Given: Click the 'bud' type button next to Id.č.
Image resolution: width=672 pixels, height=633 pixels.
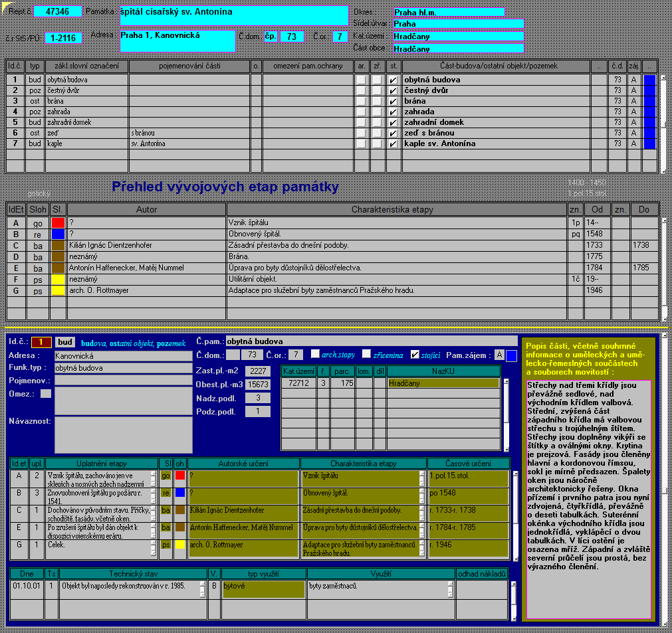Looking at the screenshot, I should click(65, 342).
